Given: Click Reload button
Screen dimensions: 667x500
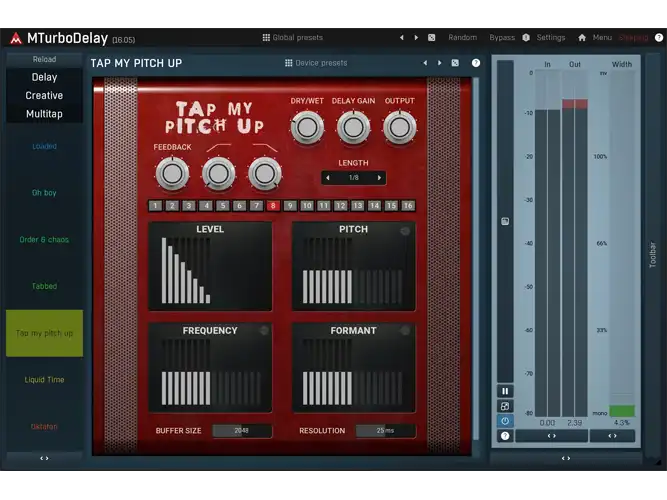Looking at the screenshot, I should pyautogui.click(x=44, y=60).
